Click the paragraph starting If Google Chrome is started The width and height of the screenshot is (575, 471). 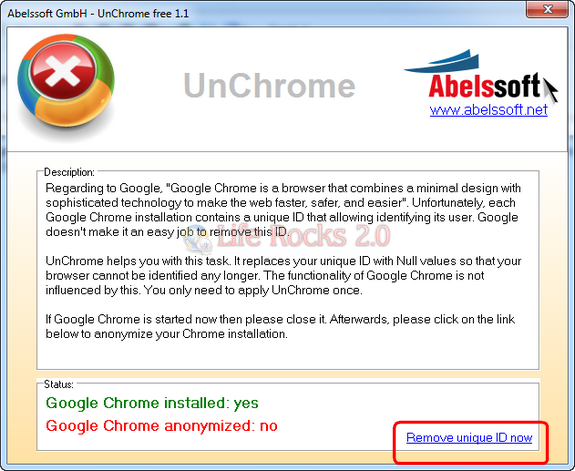pos(280,326)
